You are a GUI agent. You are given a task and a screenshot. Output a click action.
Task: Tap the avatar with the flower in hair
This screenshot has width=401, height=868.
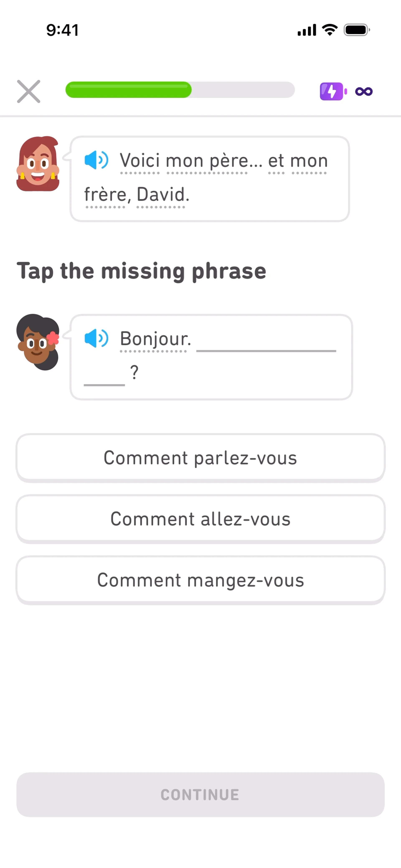(x=38, y=342)
